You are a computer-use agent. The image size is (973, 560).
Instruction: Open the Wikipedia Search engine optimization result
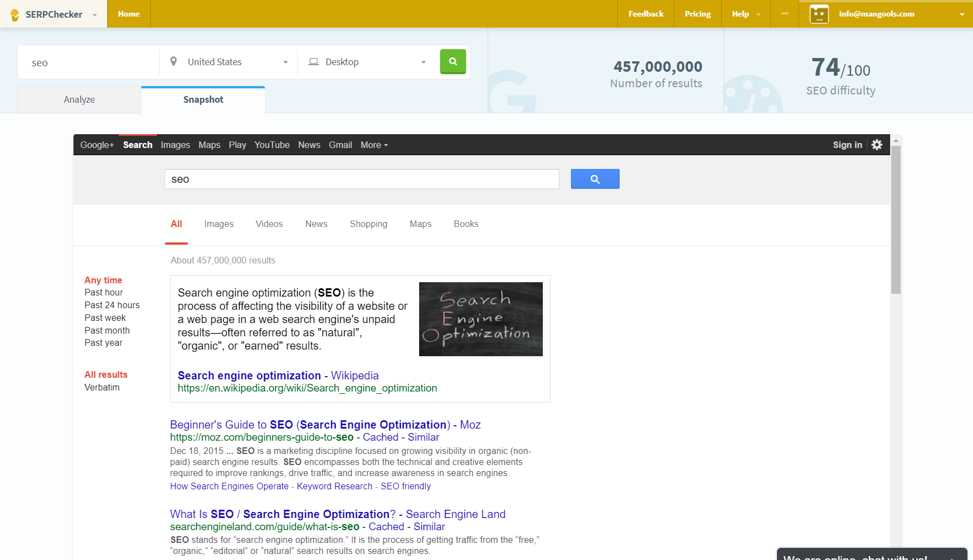[278, 376]
